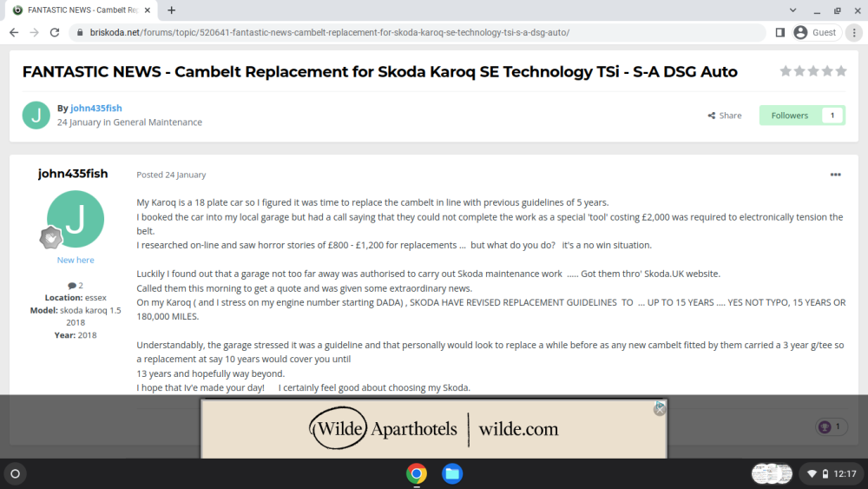Rate topic with second star
This screenshot has width=868, height=489.
pyautogui.click(x=799, y=71)
